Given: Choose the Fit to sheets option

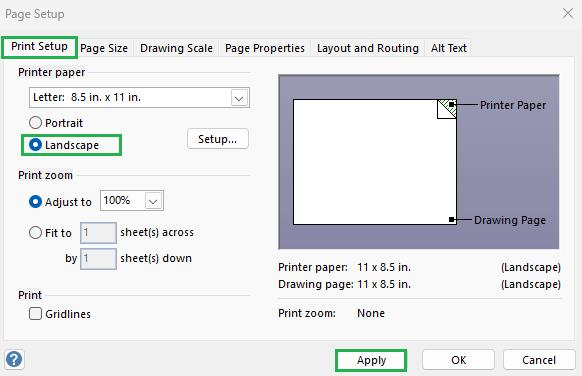Looking at the screenshot, I should (x=35, y=233).
